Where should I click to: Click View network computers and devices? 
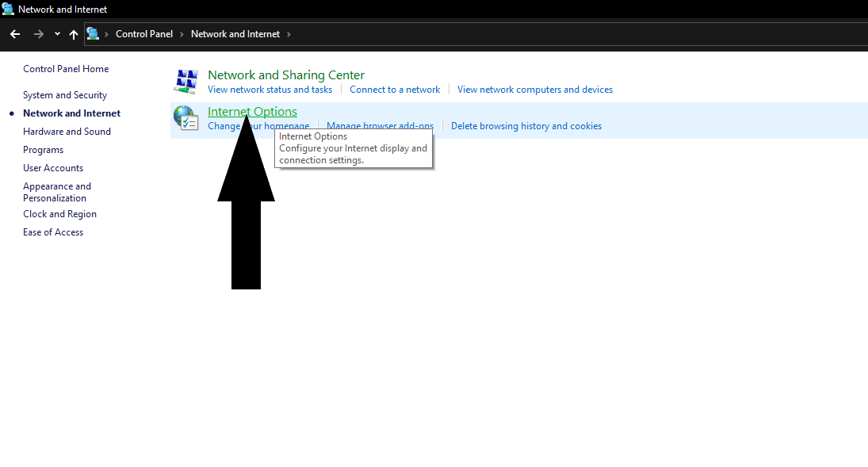(535, 89)
